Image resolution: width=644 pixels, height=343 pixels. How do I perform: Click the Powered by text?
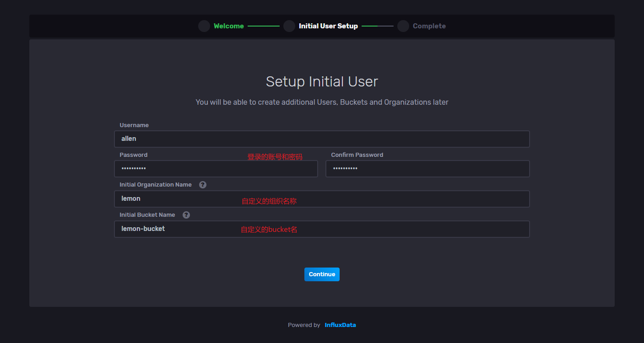[x=304, y=325]
